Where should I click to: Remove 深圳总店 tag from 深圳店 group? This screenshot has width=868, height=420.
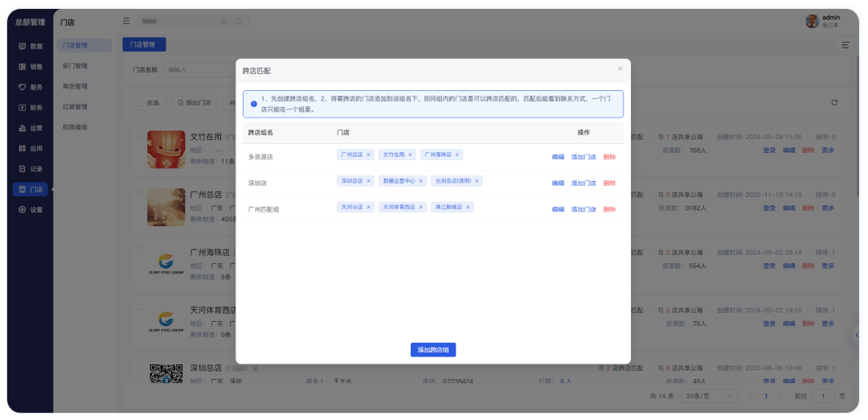pos(368,181)
